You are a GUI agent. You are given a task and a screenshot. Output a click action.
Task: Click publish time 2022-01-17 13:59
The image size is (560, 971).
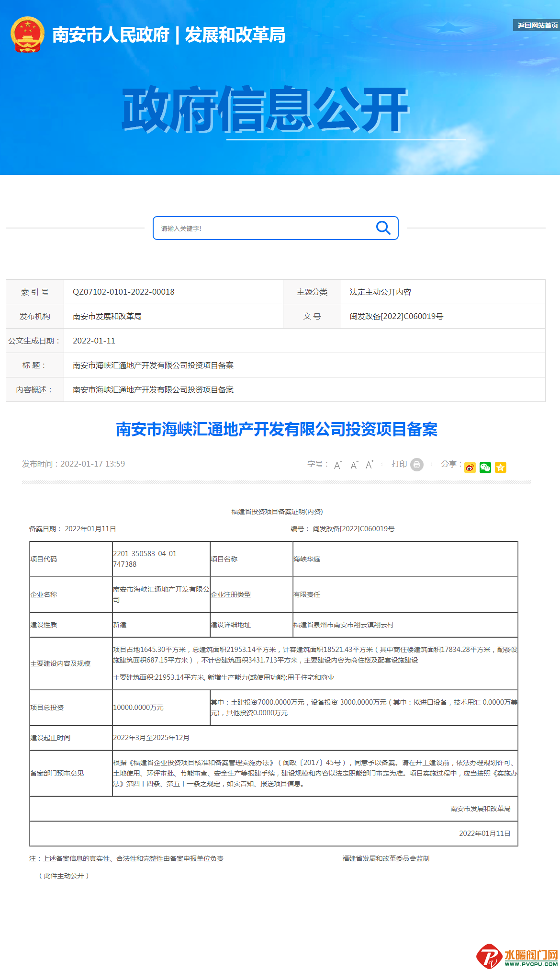pyautogui.click(x=74, y=464)
